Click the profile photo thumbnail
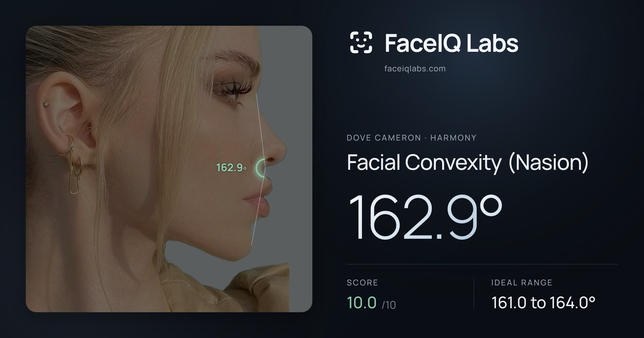Screen dimensions: 644x338 pyautogui.click(x=169, y=169)
